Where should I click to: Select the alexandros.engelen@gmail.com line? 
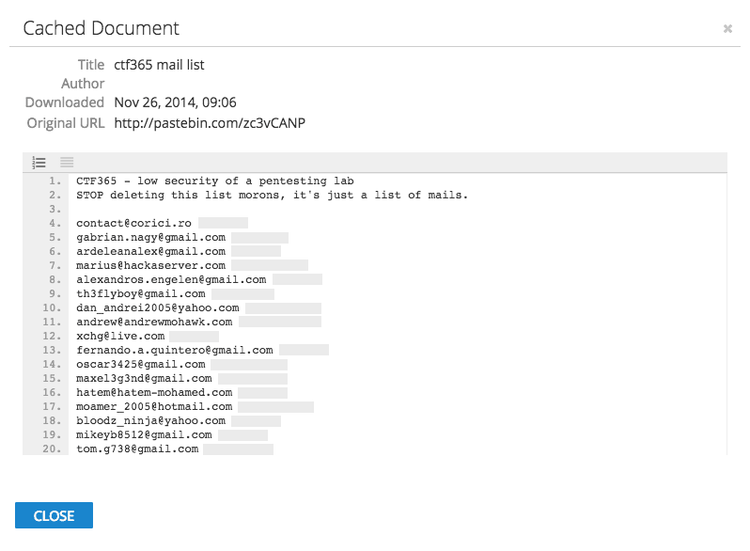coord(171,280)
